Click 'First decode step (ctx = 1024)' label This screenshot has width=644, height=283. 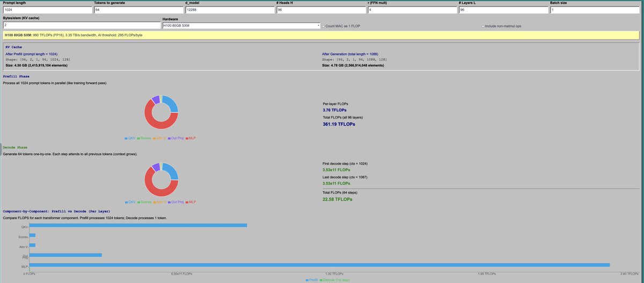(x=344, y=163)
